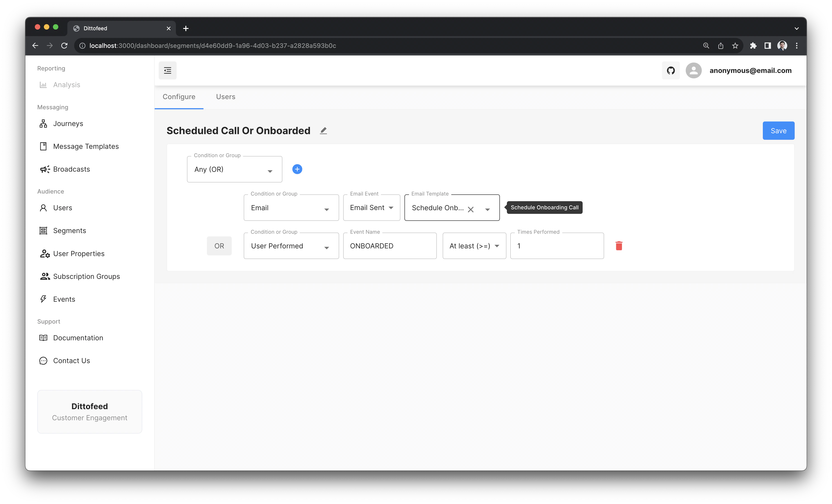
Task: Open the User Properties page
Action: coord(78,253)
